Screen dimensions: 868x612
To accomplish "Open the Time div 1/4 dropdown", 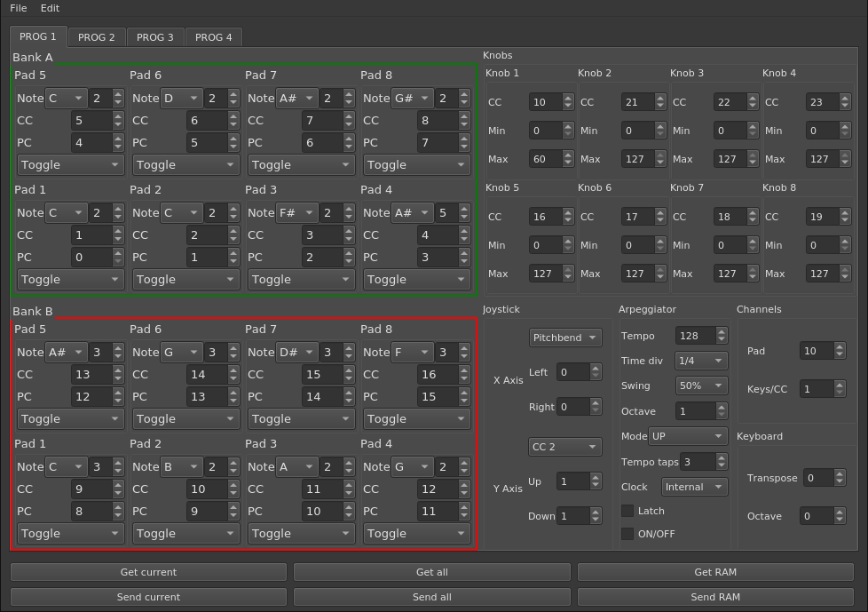I will [x=701, y=361].
